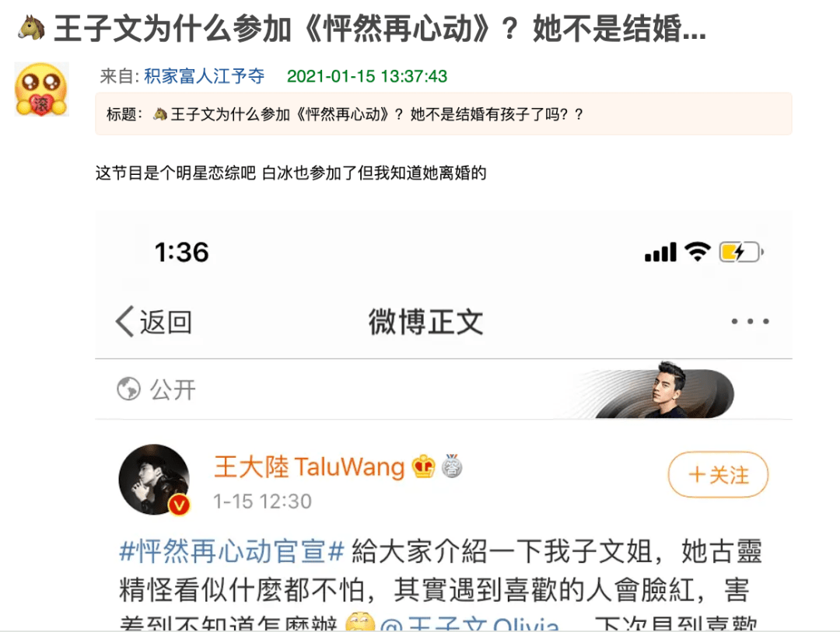This screenshot has width=840, height=632.
Task: Tap the 返回 text label
Action: click(166, 322)
